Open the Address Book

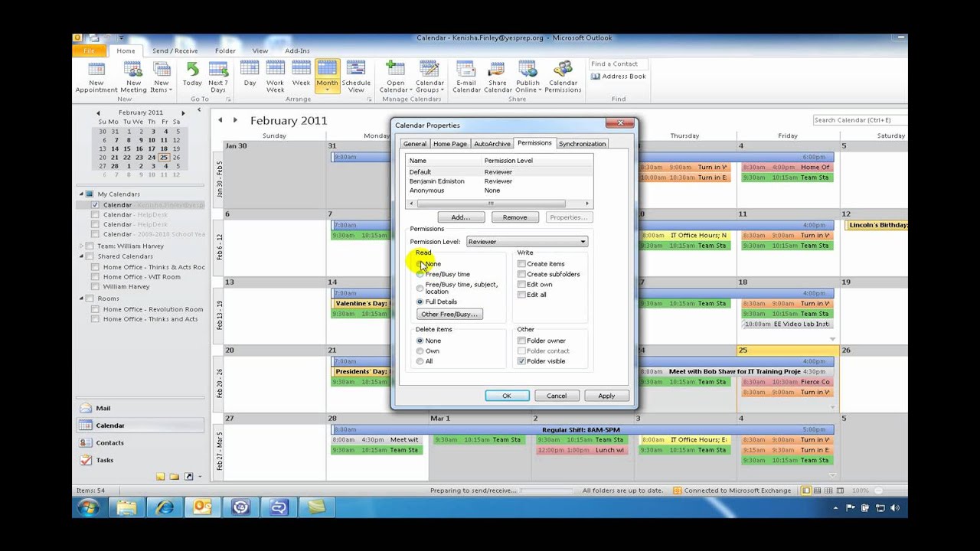click(x=619, y=77)
